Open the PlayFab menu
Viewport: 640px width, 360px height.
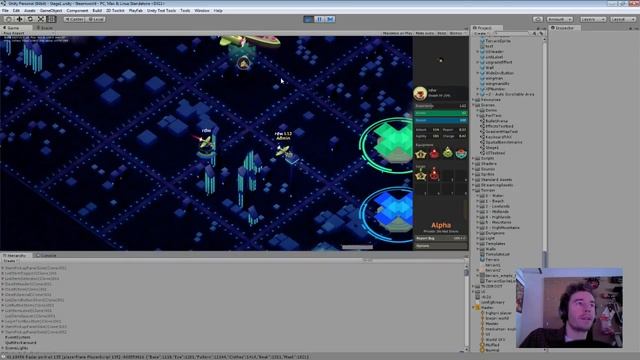[136, 11]
